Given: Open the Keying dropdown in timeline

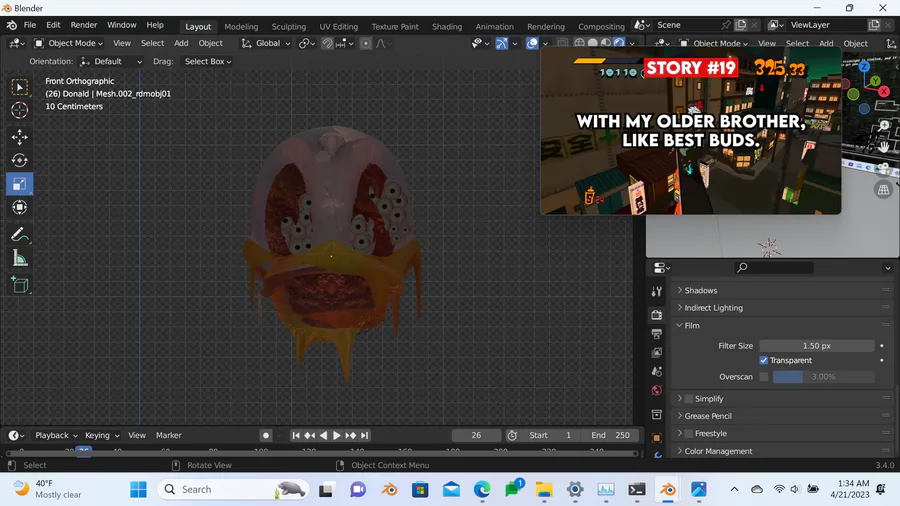Looking at the screenshot, I should 102,435.
